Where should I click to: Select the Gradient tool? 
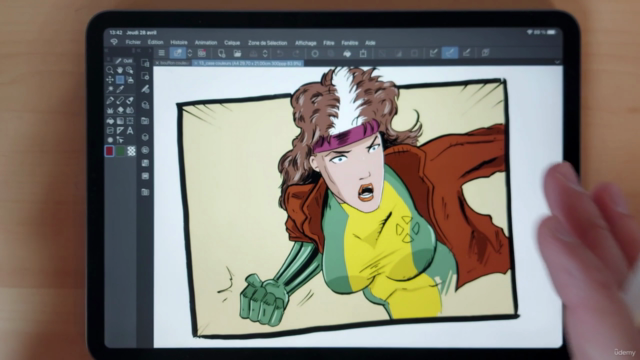point(120,121)
